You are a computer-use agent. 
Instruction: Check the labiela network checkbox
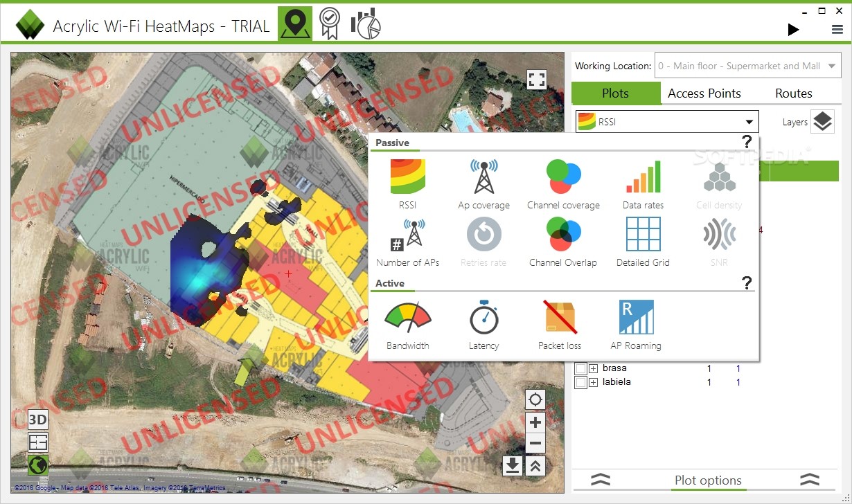click(x=581, y=382)
